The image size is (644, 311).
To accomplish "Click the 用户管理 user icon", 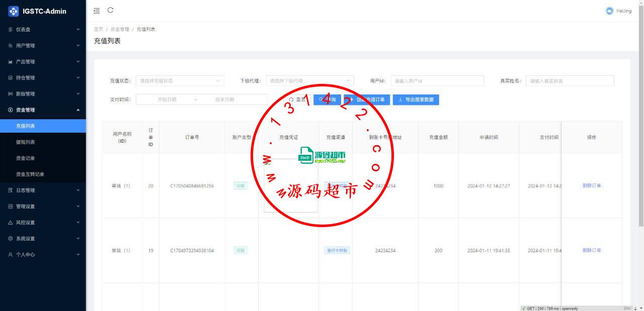I will coord(11,46).
